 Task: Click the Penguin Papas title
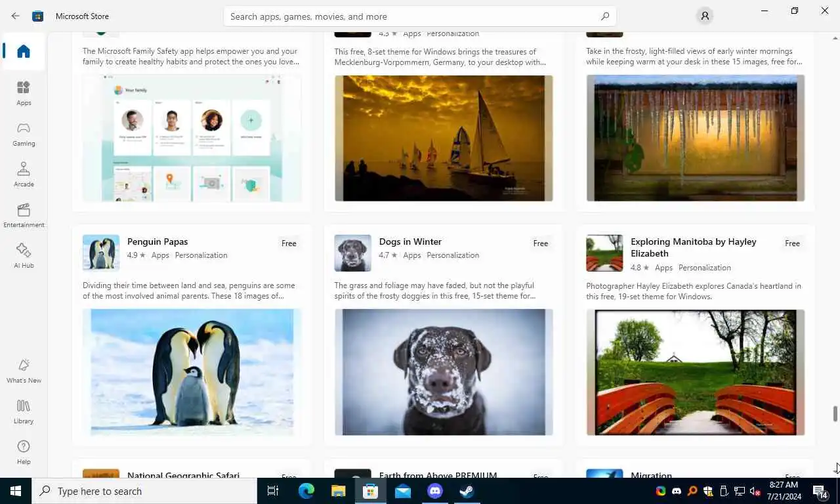[157, 241]
